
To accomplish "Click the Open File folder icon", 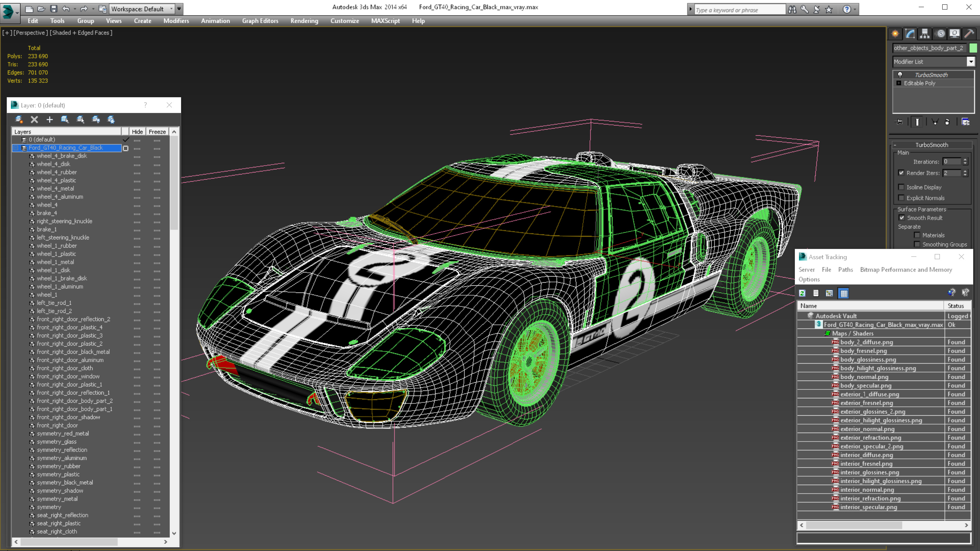I will click(x=42, y=9).
